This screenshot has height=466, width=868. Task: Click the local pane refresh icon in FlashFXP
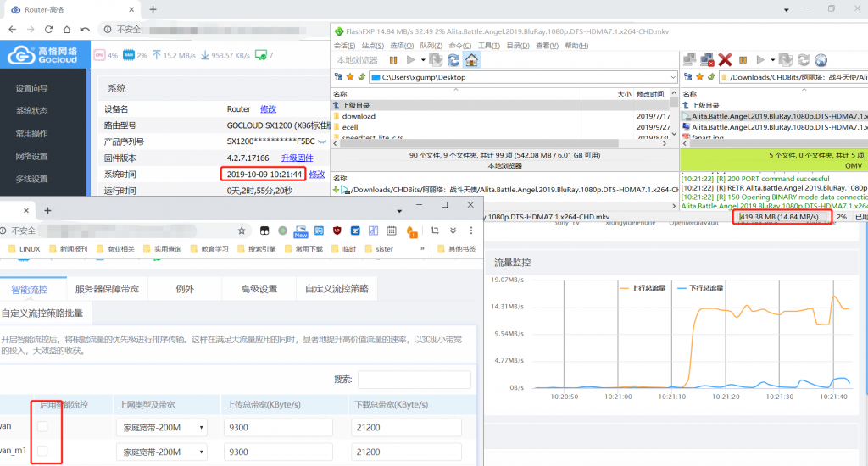pos(453,59)
